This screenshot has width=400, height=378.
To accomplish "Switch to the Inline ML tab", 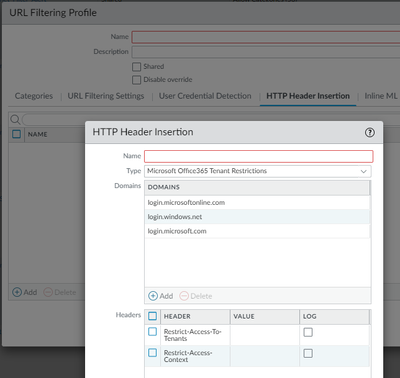I will point(381,96).
